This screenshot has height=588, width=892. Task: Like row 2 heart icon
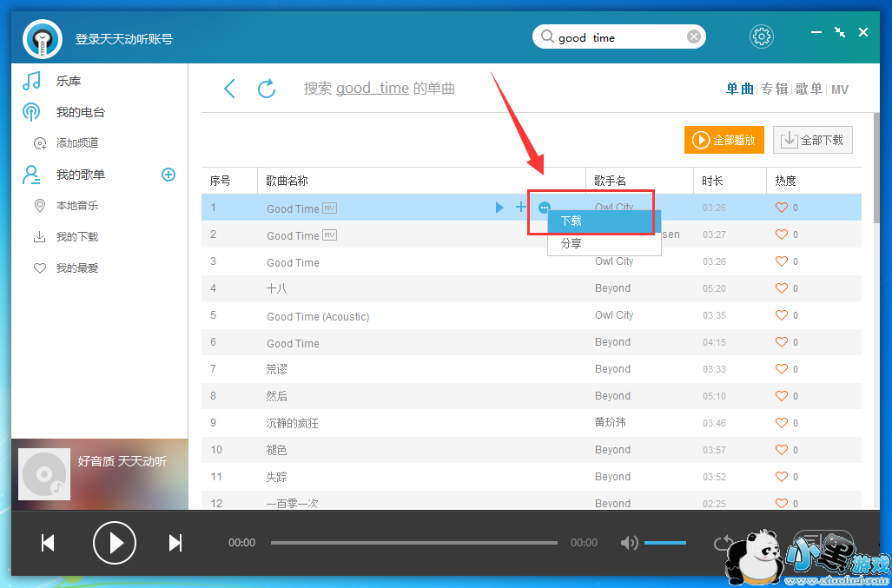tap(782, 235)
